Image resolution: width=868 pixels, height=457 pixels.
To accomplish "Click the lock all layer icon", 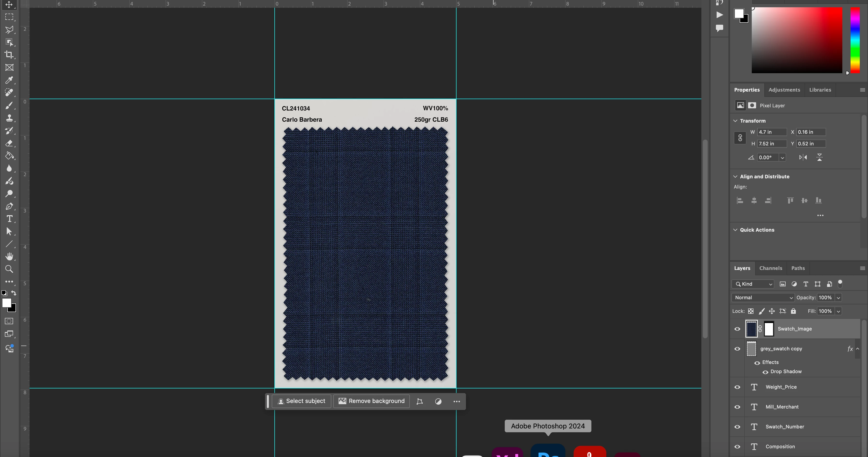I will tap(793, 311).
